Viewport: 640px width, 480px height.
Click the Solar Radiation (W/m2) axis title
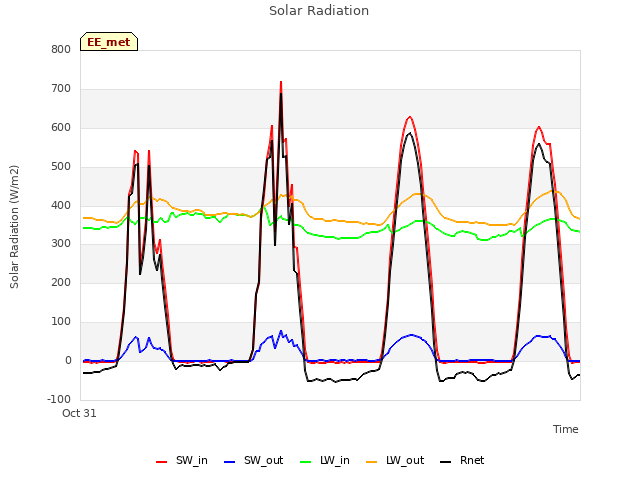pos(14,227)
